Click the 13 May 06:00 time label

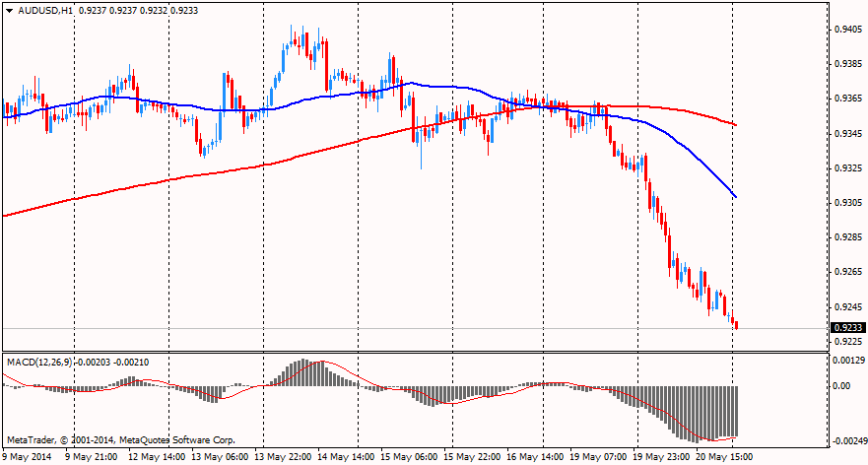pyautogui.click(x=221, y=457)
